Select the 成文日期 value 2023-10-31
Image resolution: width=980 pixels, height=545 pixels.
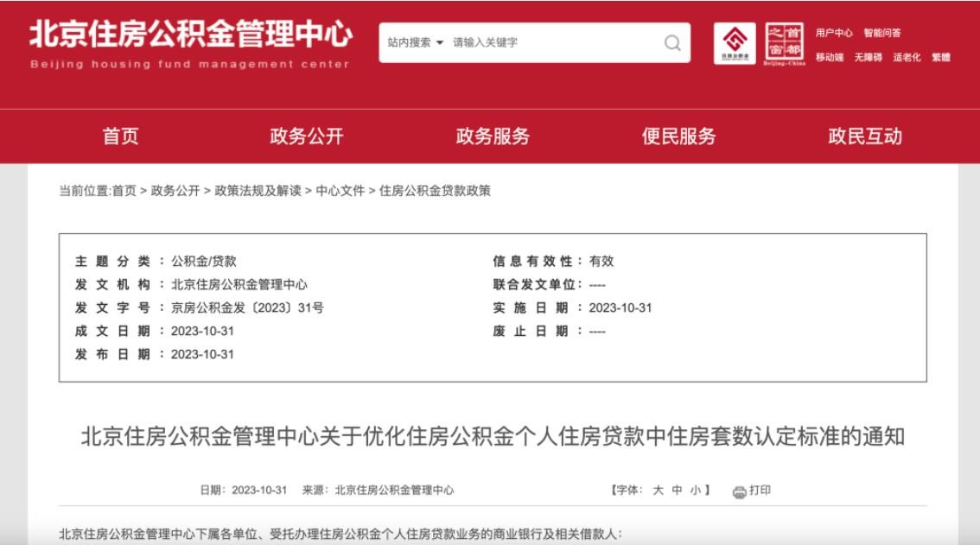202,332
